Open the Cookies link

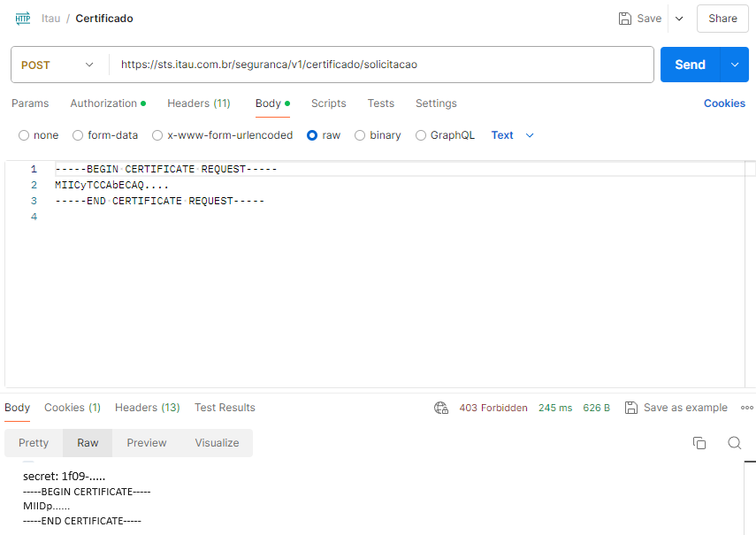724,103
